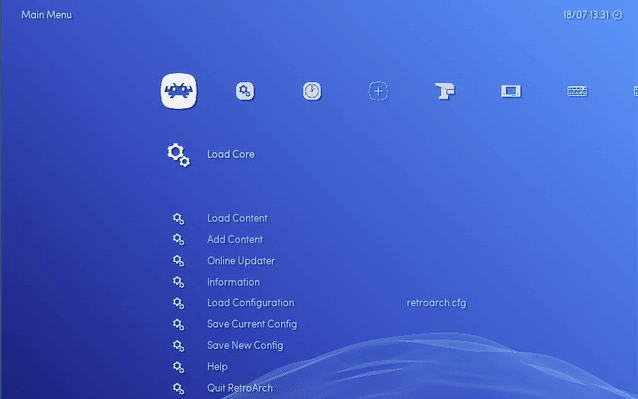Open the Help entry
The image size is (638, 399).
pyautogui.click(x=217, y=367)
